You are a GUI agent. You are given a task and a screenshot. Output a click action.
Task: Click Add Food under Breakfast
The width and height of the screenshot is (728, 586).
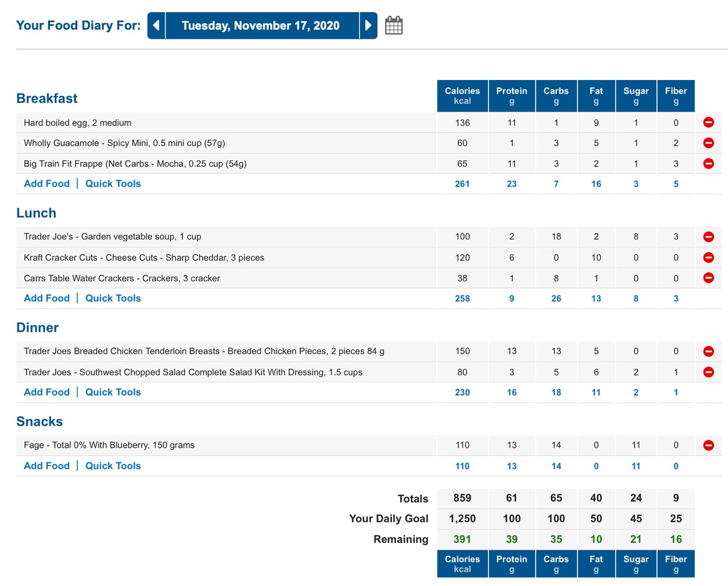coord(47,184)
